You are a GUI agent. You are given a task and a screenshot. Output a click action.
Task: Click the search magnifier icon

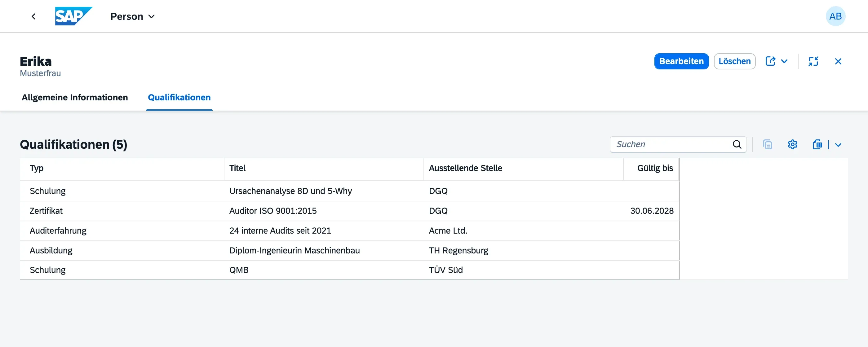(737, 144)
